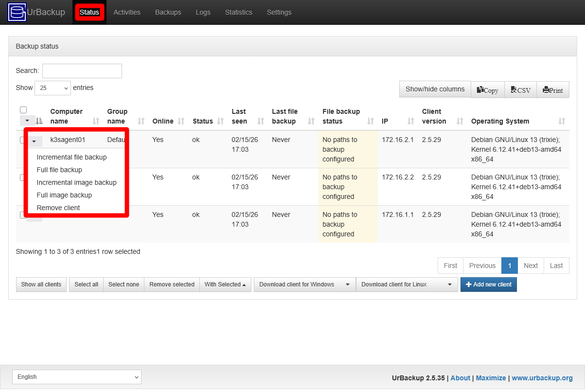Screen dimensions: 585x392
Task: Click the Copy to clipboard icon
Action: pos(480,89)
